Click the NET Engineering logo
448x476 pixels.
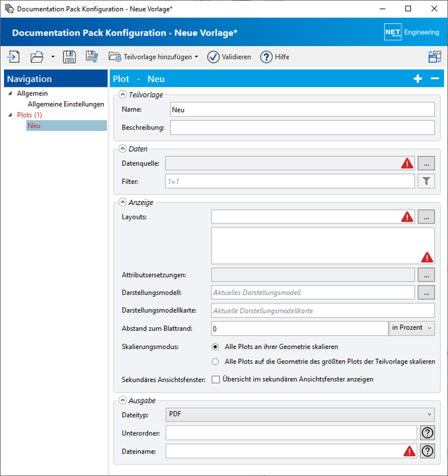[412, 32]
